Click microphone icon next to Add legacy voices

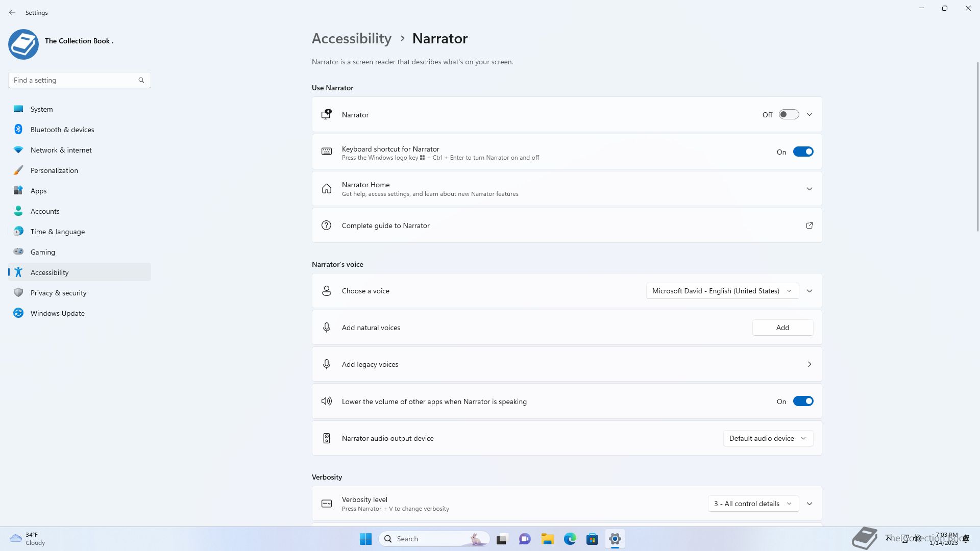pos(327,364)
